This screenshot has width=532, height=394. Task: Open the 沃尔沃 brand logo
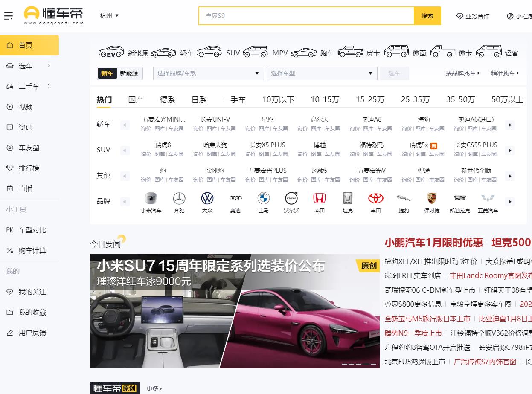click(x=291, y=198)
